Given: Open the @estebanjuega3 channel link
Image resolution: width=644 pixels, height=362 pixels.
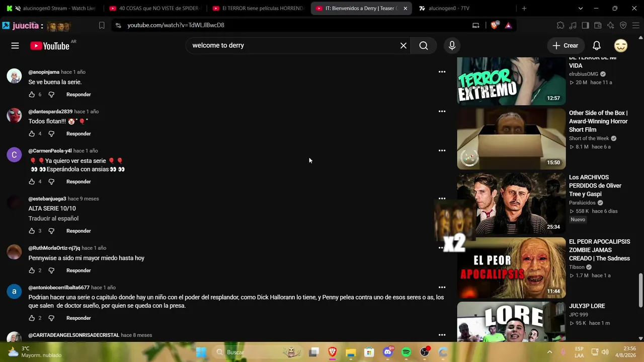Looking at the screenshot, I should (47, 199).
